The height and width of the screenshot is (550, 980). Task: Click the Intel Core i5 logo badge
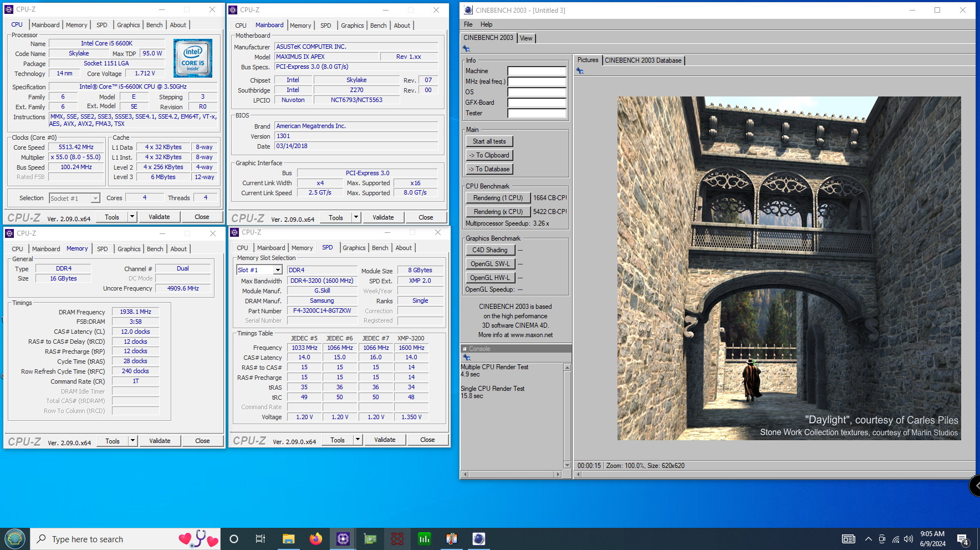[x=193, y=58]
